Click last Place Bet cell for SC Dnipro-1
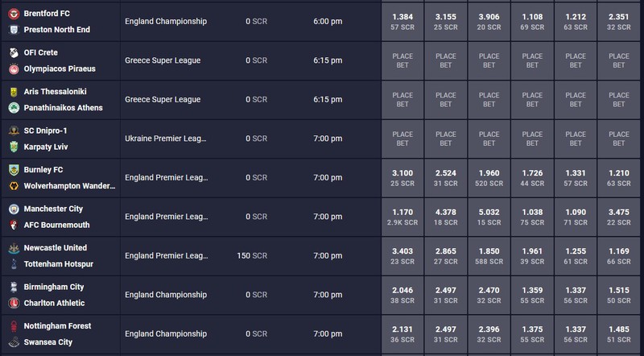The image size is (644, 356). pos(618,139)
